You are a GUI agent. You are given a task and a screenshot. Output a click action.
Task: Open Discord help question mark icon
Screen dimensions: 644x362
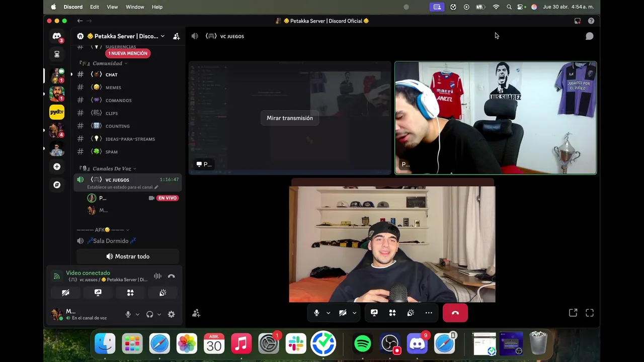pos(591,21)
